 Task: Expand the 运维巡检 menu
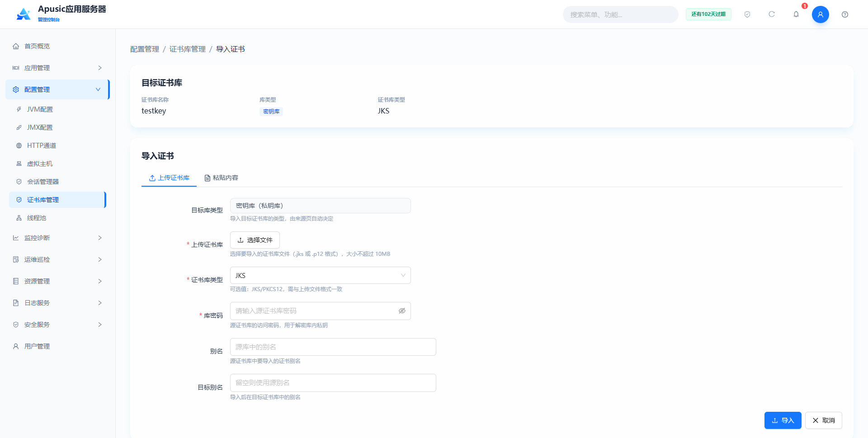point(57,259)
